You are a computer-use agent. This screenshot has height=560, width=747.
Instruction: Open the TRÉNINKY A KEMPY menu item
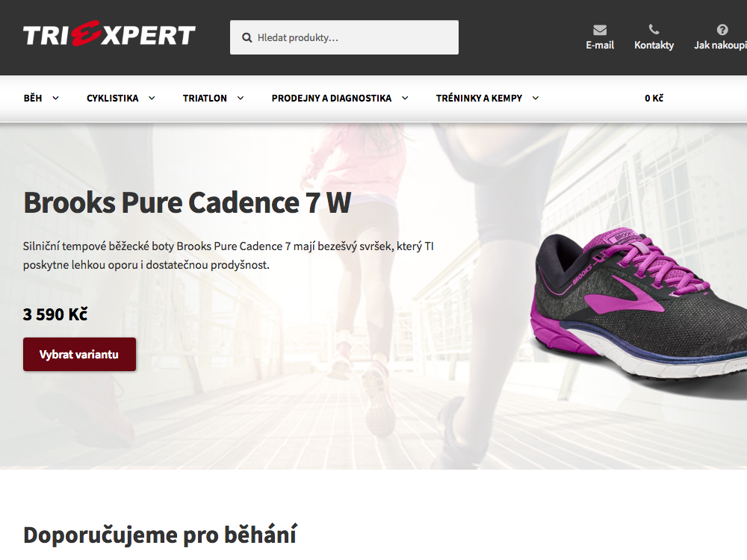(479, 98)
